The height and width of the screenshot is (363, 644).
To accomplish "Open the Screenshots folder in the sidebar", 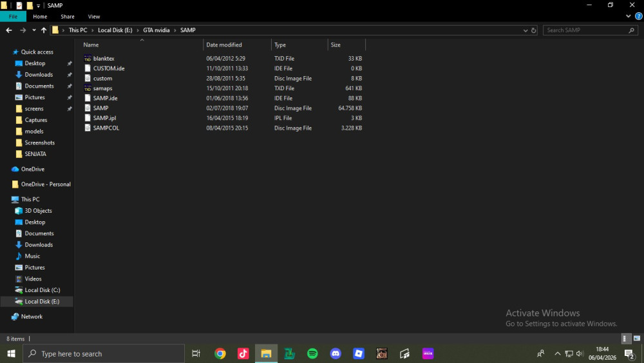I will 39,142.
